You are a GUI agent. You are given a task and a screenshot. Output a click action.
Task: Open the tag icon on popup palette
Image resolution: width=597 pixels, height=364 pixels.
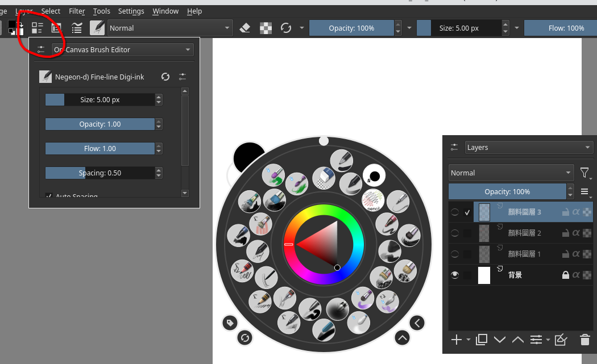(230, 323)
